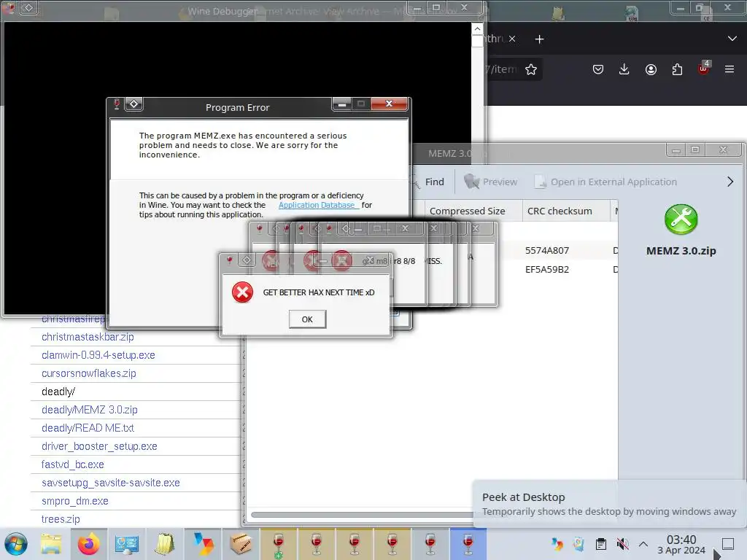Click the deadly/ folder entry text
747x560 pixels.
click(x=58, y=392)
